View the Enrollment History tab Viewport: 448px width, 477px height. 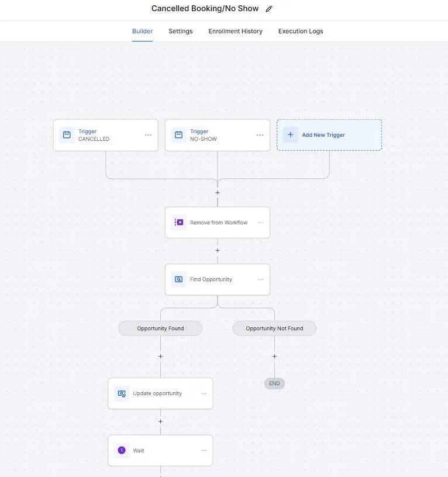(235, 31)
